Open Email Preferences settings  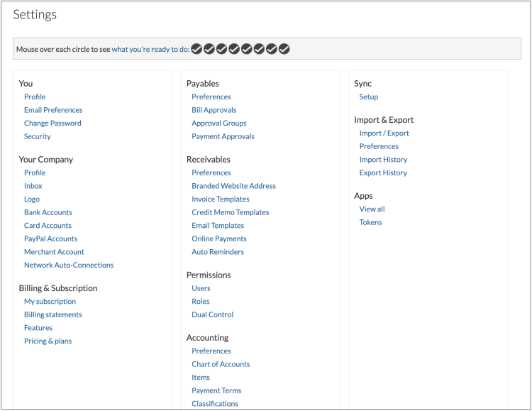click(53, 110)
